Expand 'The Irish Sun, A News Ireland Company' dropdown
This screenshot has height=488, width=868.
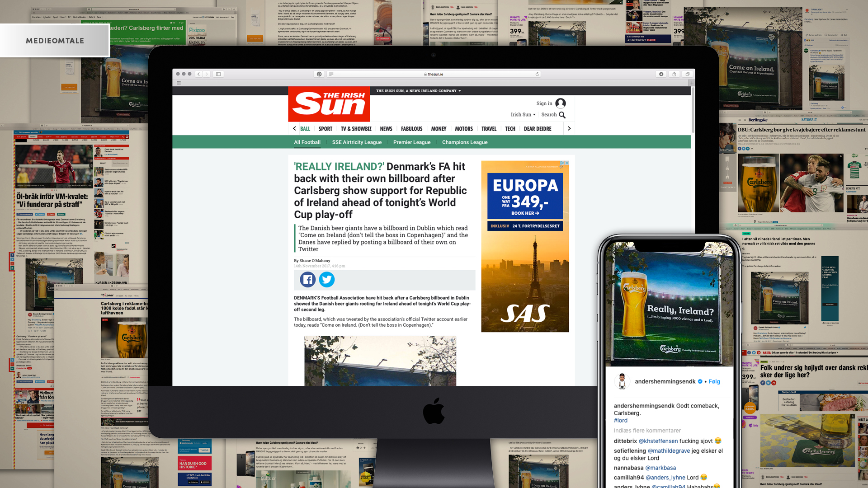(x=419, y=91)
